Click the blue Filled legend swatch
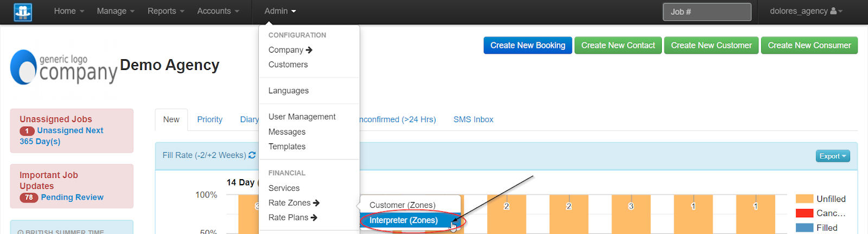 tap(804, 227)
